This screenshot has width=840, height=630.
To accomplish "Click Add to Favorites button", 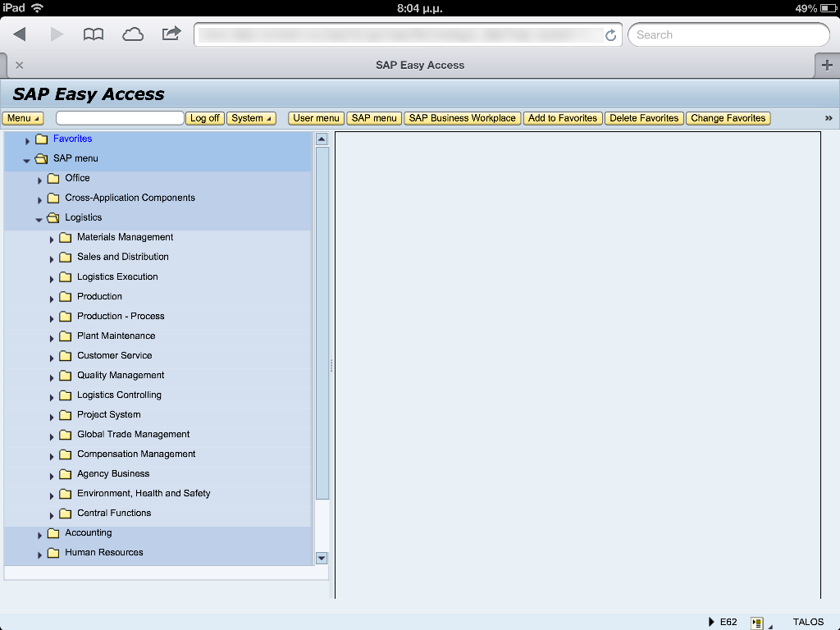I will point(563,118).
